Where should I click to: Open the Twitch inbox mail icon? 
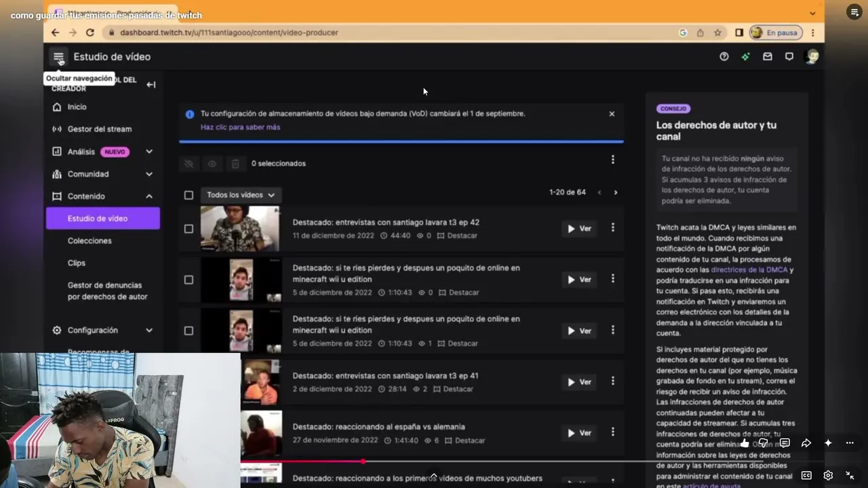[768, 57]
